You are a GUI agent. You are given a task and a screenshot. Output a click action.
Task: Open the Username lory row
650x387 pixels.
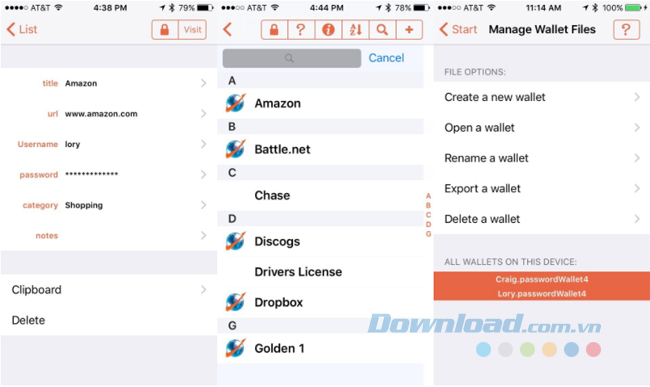click(x=109, y=144)
